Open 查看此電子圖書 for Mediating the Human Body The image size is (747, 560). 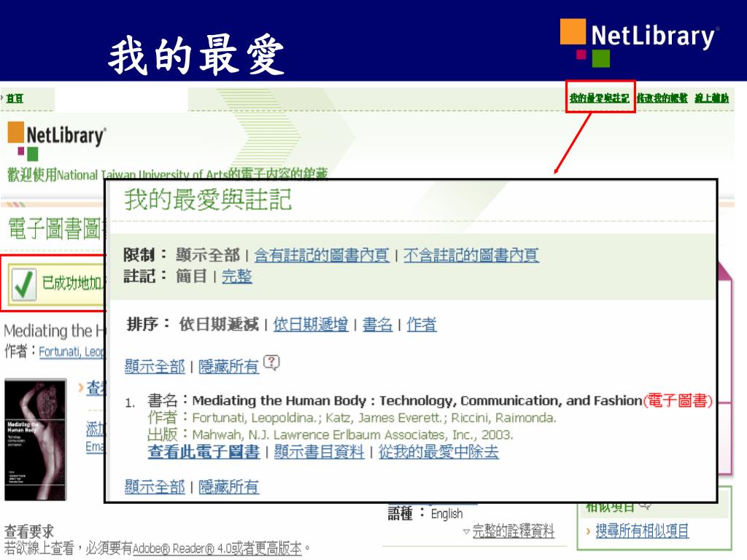coord(204,451)
